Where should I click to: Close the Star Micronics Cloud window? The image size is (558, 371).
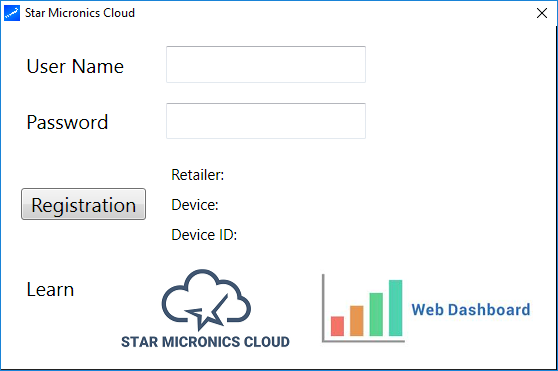coord(542,13)
